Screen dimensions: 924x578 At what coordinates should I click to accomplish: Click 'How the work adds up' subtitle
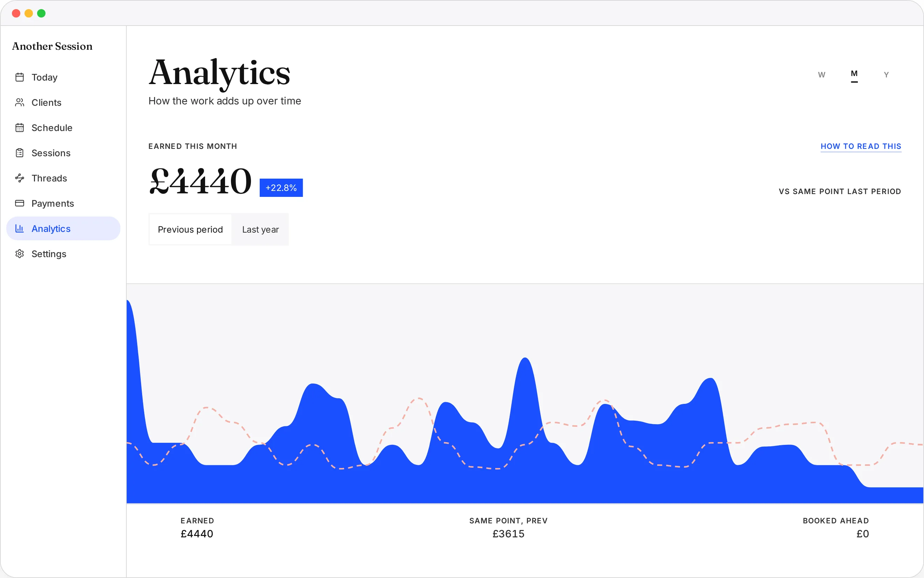(224, 101)
